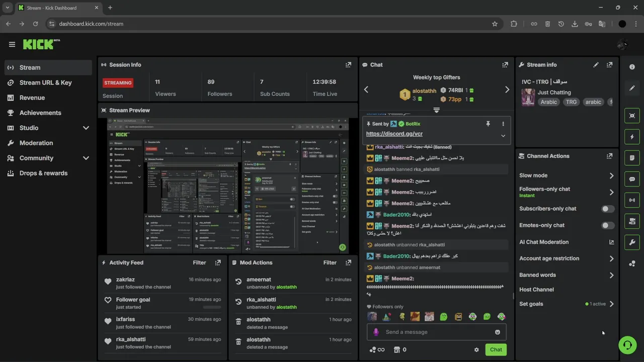The width and height of the screenshot is (644, 362).
Task: Click the pencil edit icon in right sidebar
Action: pos(632,88)
